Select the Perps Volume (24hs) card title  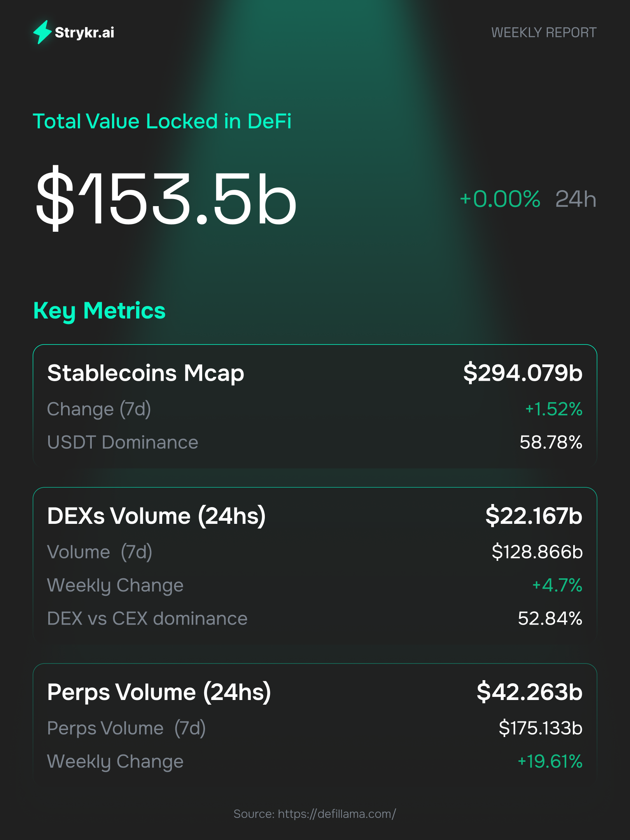(x=159, y=693)
